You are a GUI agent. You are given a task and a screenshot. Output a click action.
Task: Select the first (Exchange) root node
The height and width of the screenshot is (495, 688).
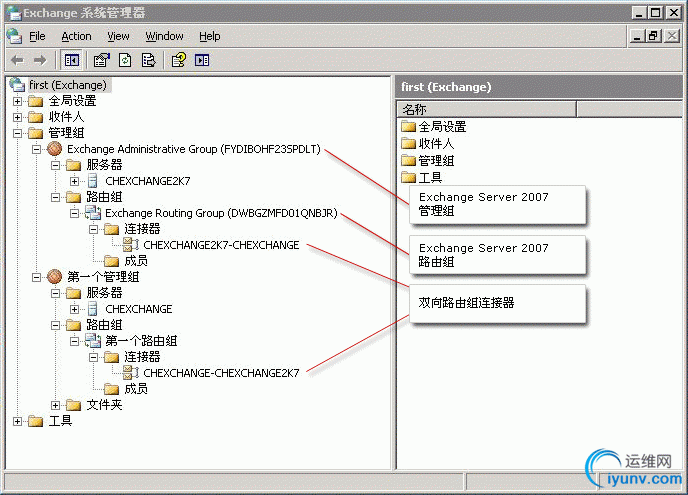(68, 85)
